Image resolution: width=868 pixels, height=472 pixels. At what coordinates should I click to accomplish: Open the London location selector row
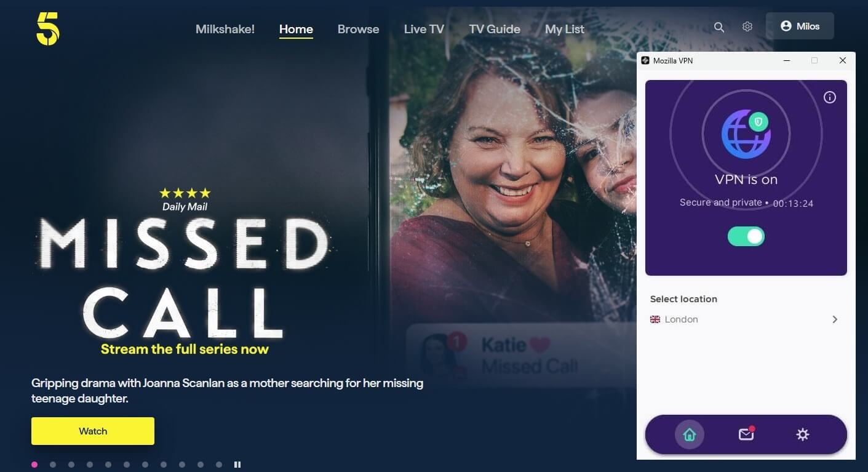(746, 319)
